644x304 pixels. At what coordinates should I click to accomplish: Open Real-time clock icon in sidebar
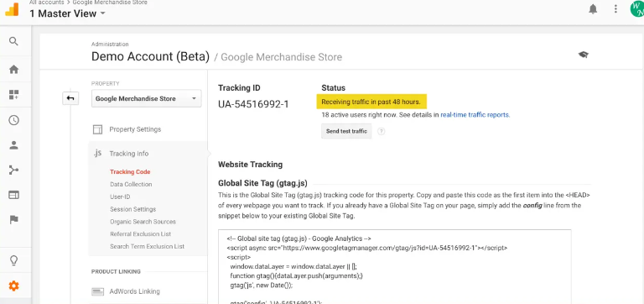(14, 120)
